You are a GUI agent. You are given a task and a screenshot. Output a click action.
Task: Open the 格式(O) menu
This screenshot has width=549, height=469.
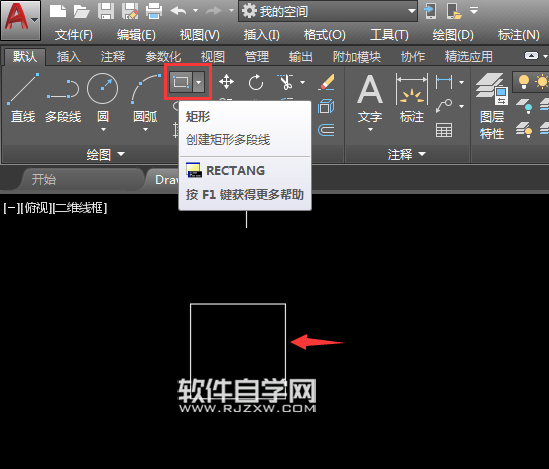(x=325, y=35)
